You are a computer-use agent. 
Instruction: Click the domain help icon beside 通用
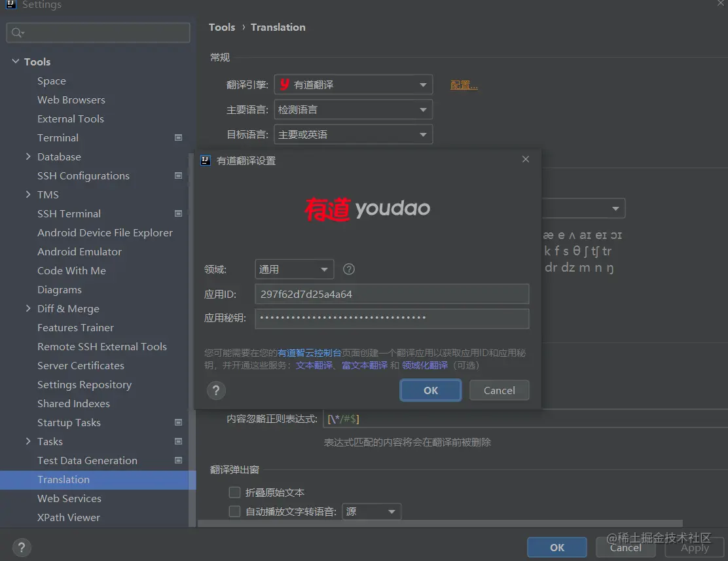pyautogui.click(x=349, y=269)
